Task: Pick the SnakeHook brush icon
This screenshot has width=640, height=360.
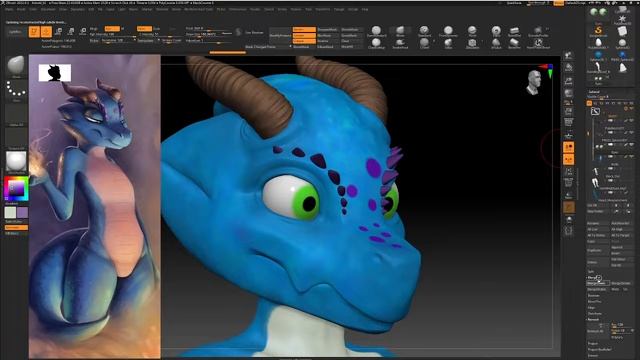Action: coord(400,43)
